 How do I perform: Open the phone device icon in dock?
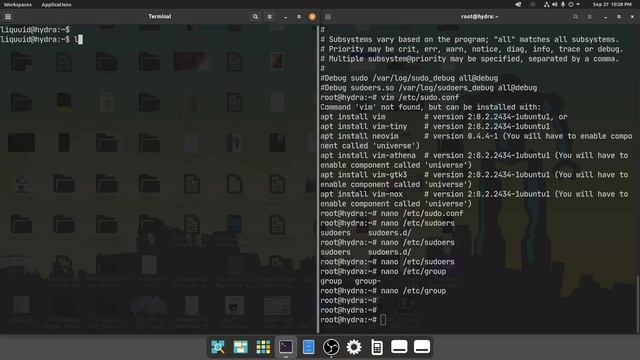(x=377, y=347)
